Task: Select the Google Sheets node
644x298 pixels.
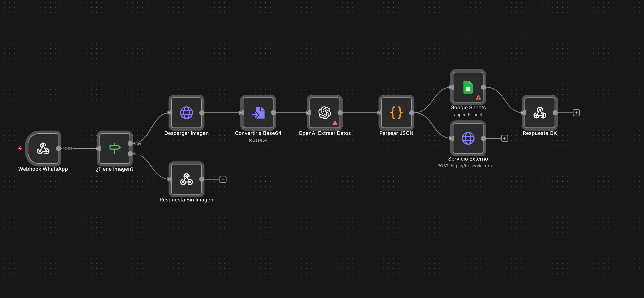Action: 468,87
